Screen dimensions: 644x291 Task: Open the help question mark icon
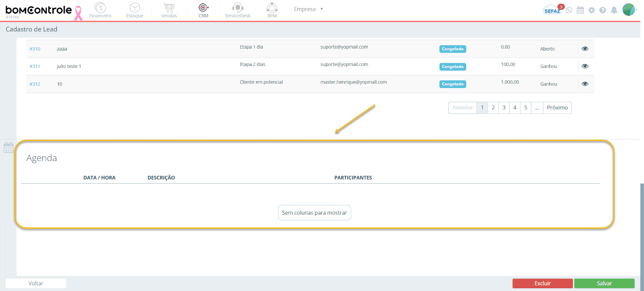[x=603, y=10]
